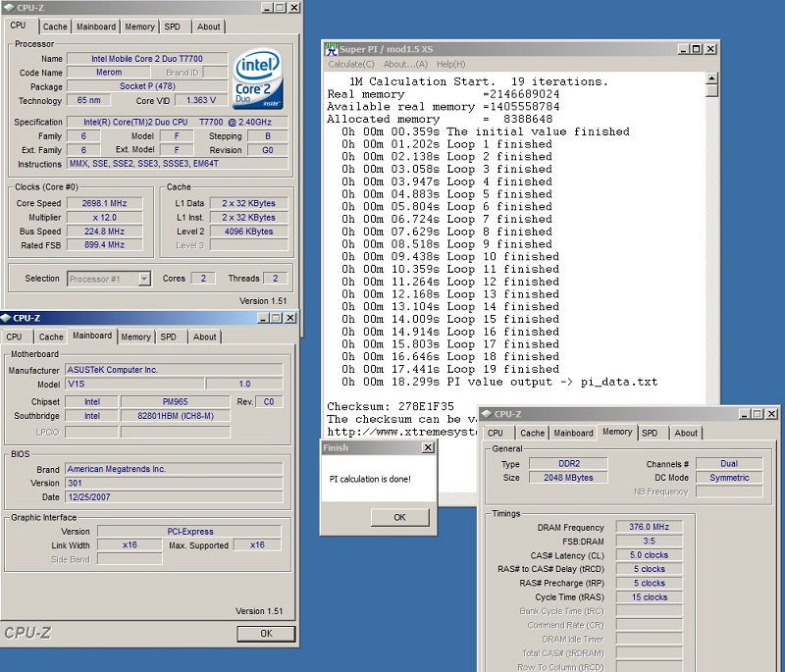Open About...(A) menu in Super PI
785x672 pixels.
(405, 64)
